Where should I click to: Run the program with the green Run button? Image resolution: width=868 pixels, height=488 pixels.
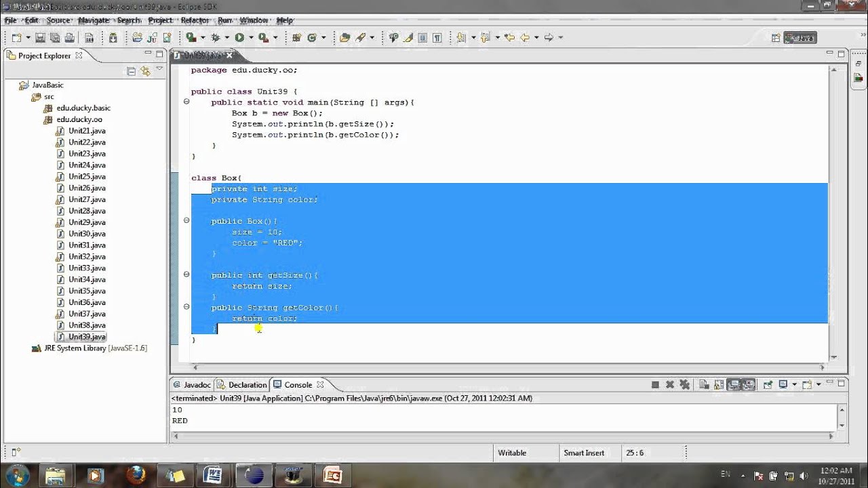point(239,38)
